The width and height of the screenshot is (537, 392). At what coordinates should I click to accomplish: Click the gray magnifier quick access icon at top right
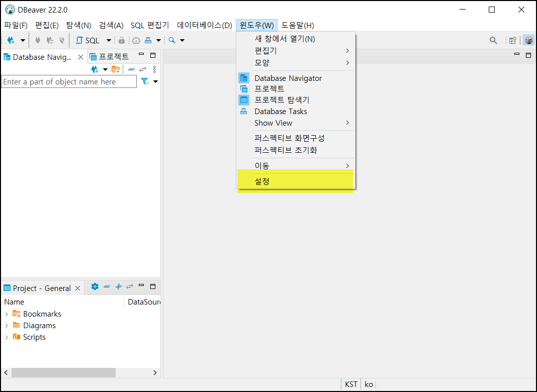pyautogui.click(x=493, y=40)
